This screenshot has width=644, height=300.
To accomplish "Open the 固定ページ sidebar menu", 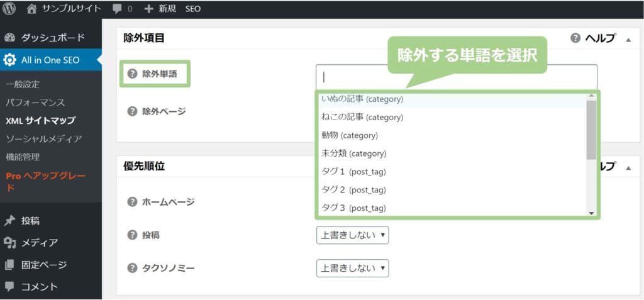I will [51, 265].
